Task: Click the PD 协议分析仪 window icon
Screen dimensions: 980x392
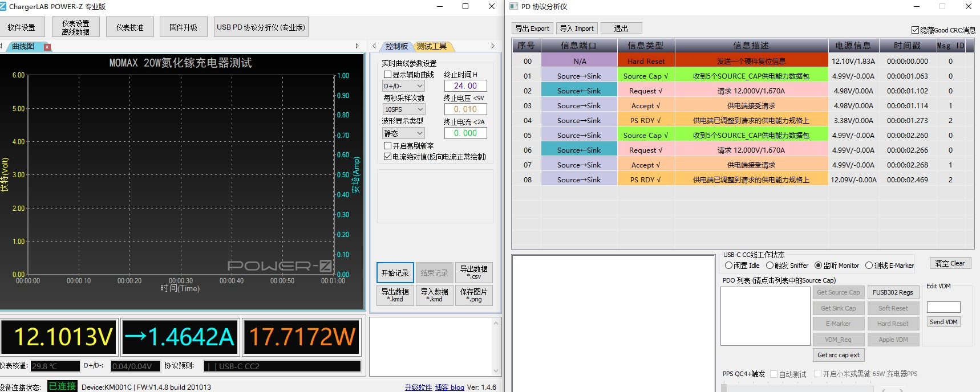Action: [513, 6]
